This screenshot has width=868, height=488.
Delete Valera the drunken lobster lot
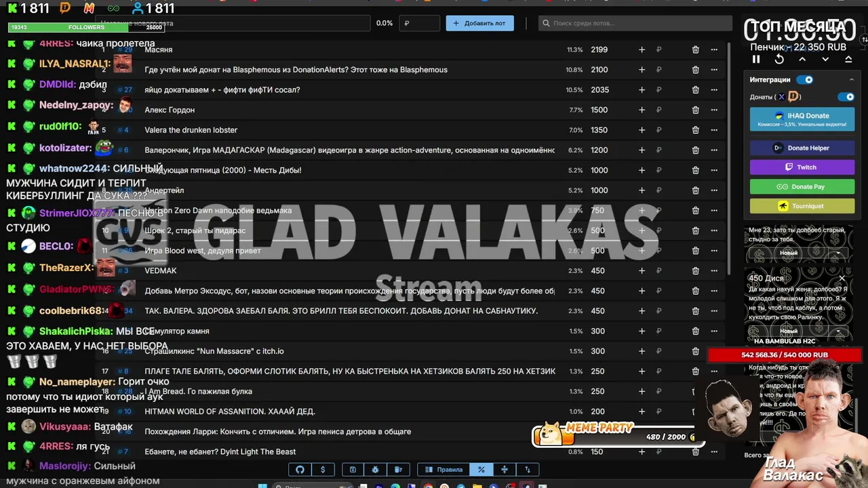[695, 130]
